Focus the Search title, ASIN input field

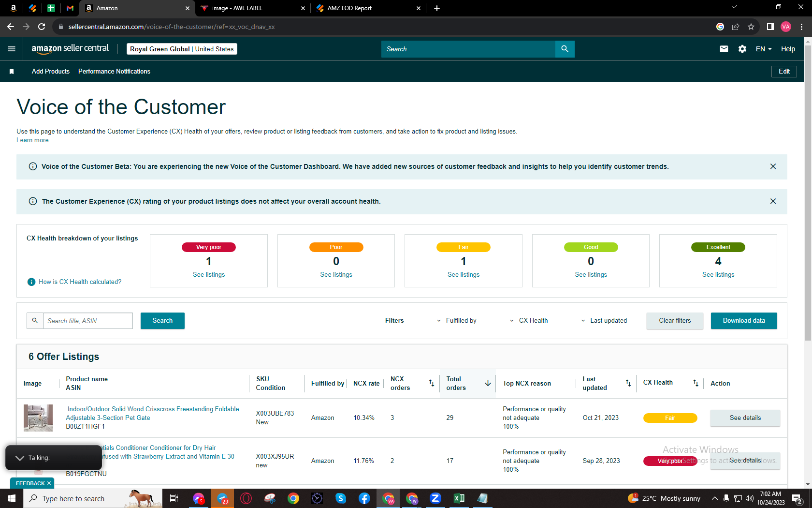pos(88,321)
